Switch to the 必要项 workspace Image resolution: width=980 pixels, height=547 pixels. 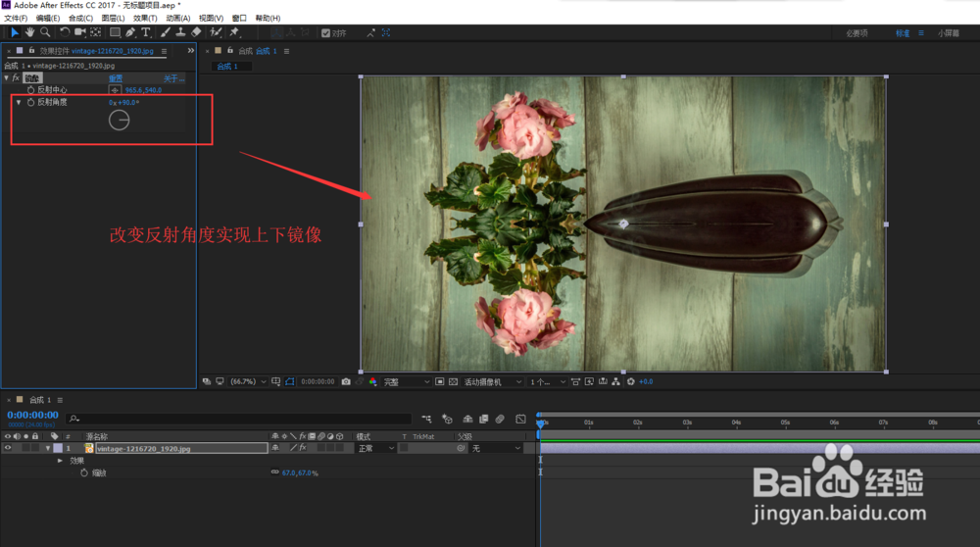point(857,33)
